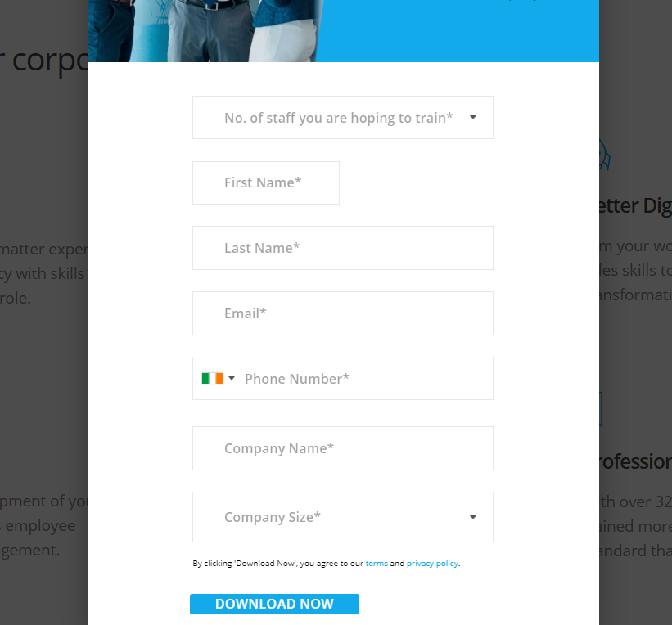This screenshot has width=672, height=625.
Task: Open the Company Size select box
Action: point(343,517)
